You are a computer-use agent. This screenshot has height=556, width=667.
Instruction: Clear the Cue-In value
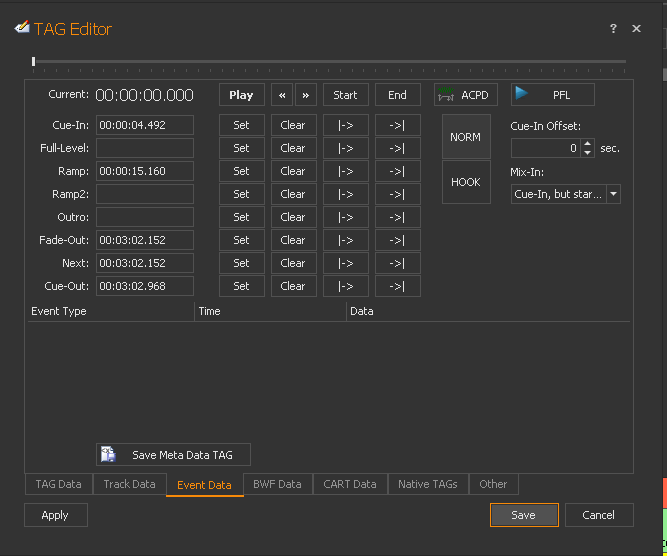[294, 125]
